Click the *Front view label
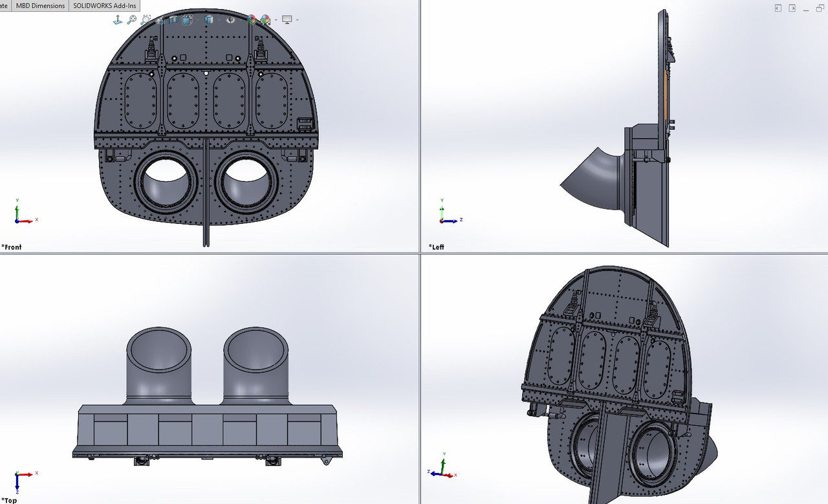 [x=12, y=247]
